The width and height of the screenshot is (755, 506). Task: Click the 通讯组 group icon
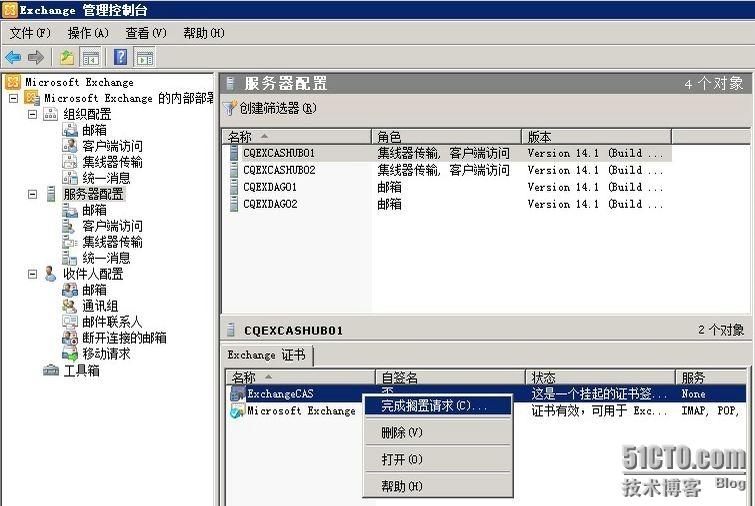pos(70,306)
